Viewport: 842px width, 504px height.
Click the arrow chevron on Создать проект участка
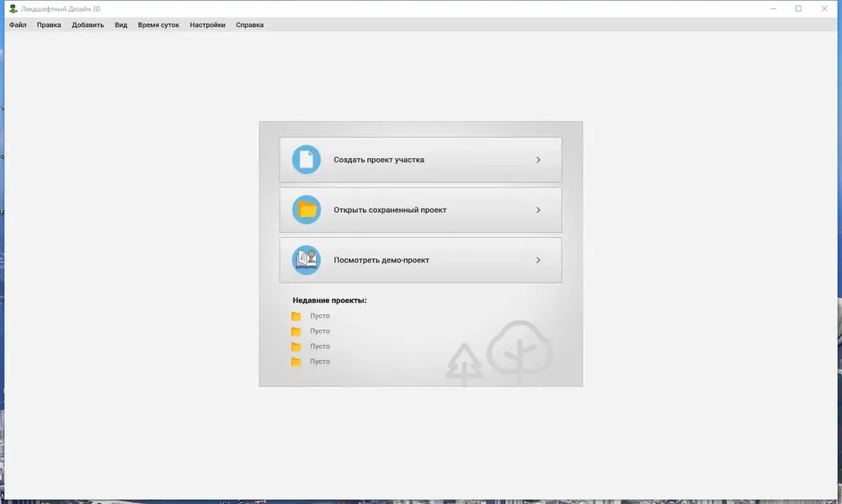[x=538, y=160]
